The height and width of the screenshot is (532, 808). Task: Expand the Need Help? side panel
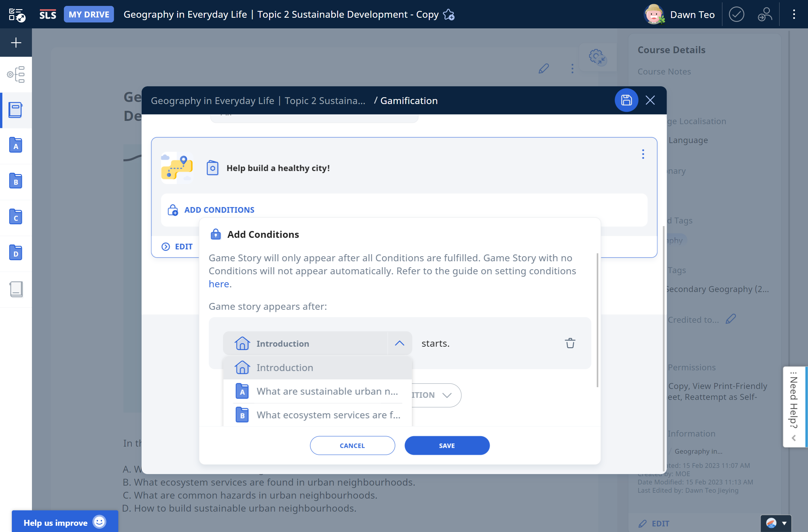click(x=794, y=406)
